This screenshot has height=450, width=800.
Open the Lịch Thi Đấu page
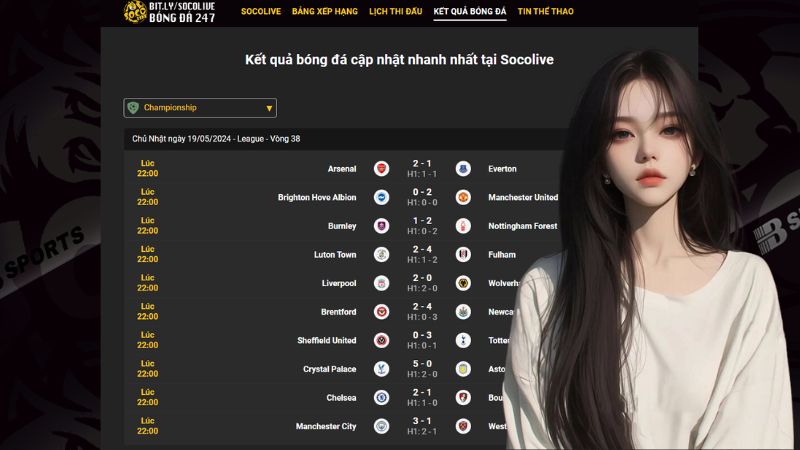tap(395, 11)
